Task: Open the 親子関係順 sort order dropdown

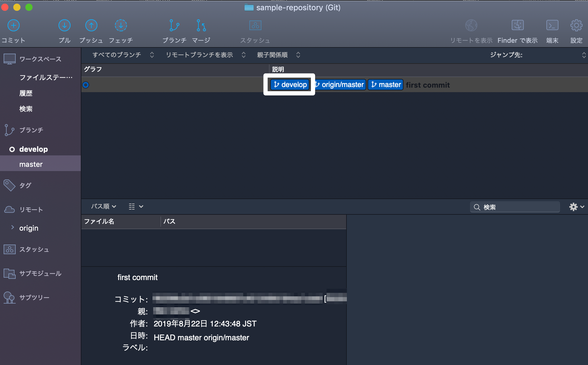Action: click(277, 55)
